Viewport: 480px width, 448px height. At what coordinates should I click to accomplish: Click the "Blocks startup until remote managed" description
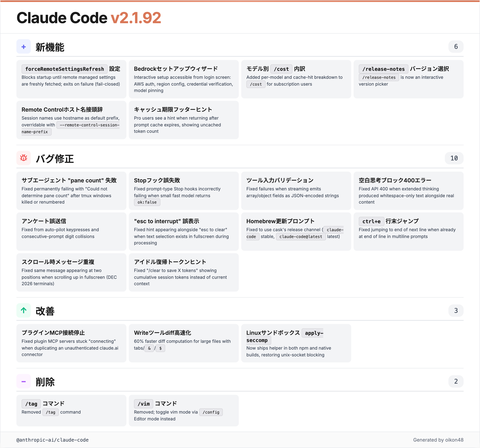coord(71,81)
